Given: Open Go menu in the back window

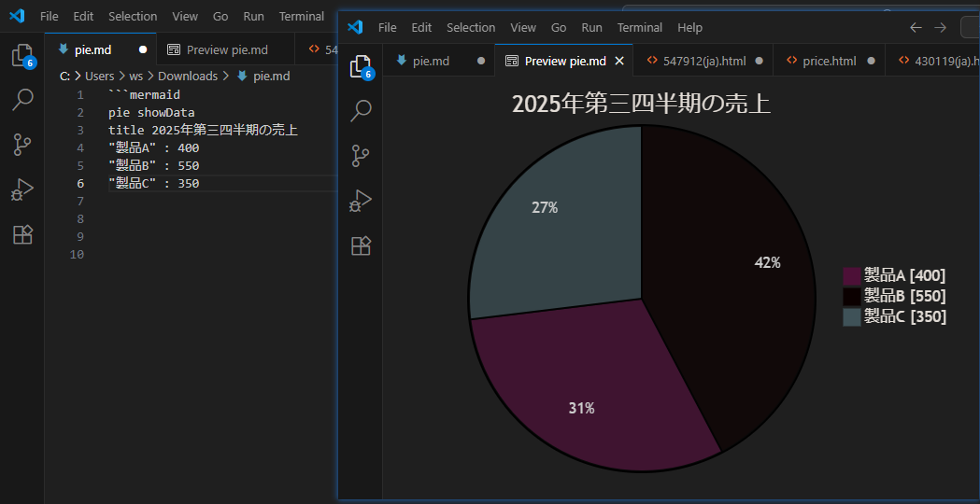Looking at the screenshot, I should point(220,16).
